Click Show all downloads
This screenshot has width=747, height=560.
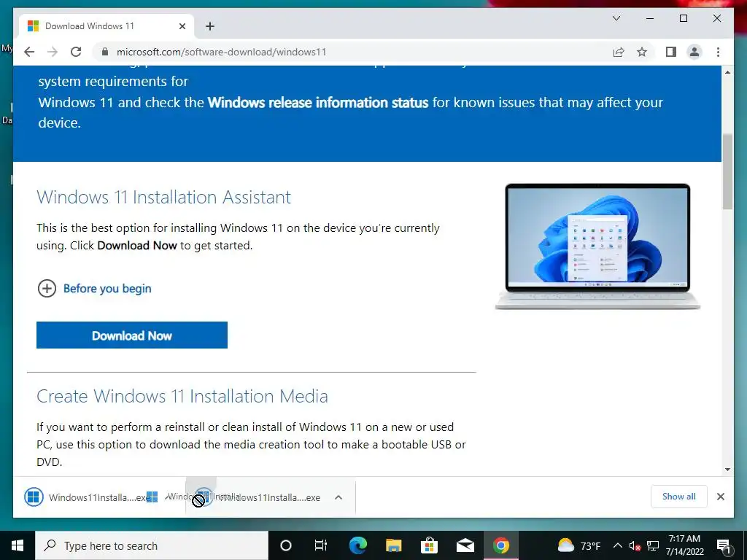click(679, 497)
